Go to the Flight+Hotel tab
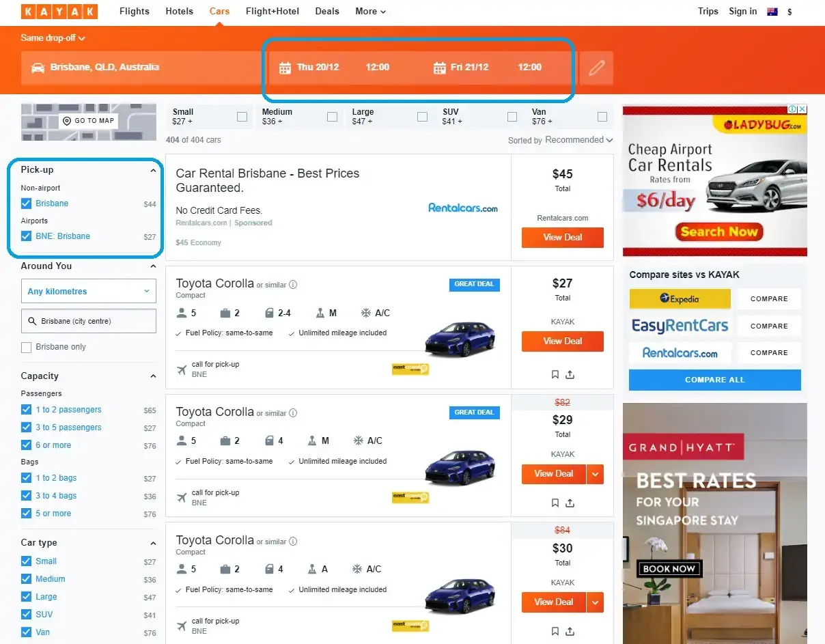The height and width of the screenshot is (644, 825). [x=272, y=12]
